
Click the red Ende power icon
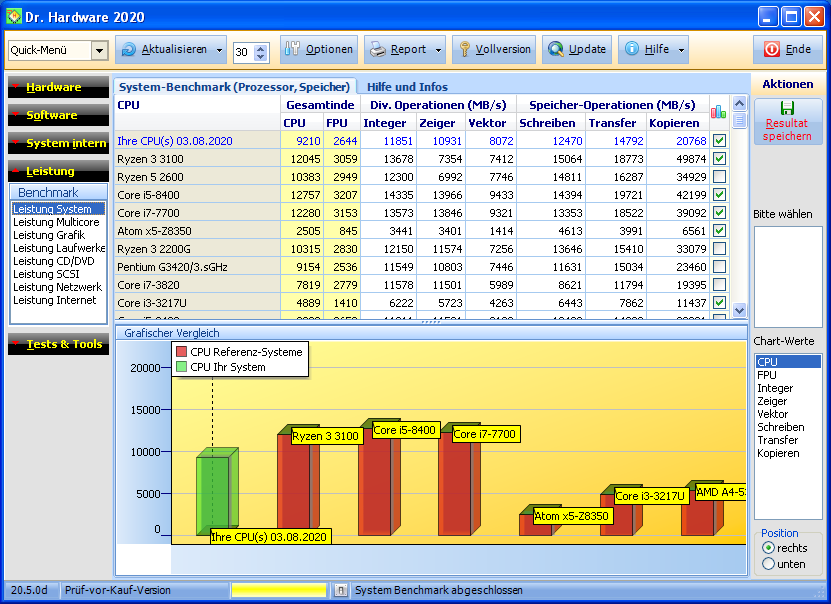pos(772,49)
